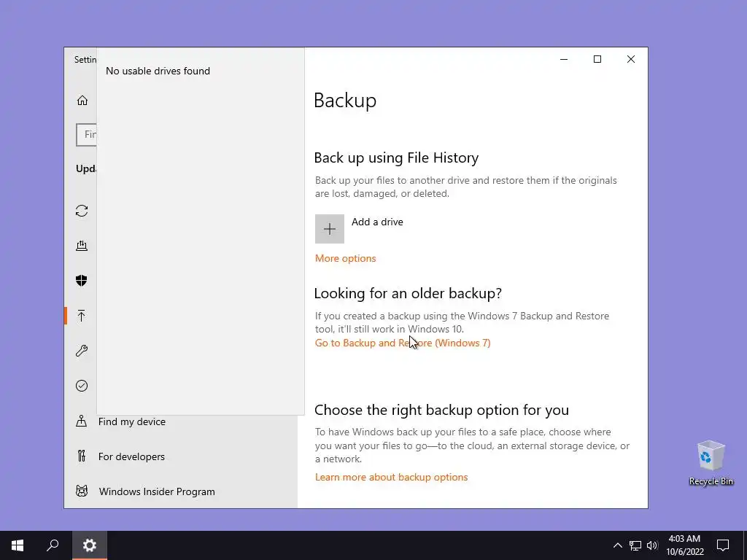The width and height of the screenshot is (747, 560).
Task: Open Learn more about backup options
Action: click(x=391, y=477)
